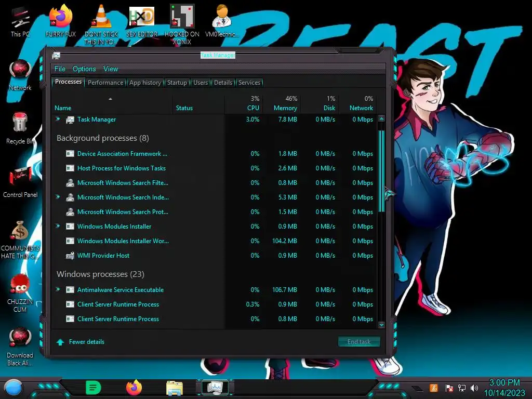The height and width of the screenshot is (399, 532).
Task: Switch to the App history tab
Action: [145, 83]
